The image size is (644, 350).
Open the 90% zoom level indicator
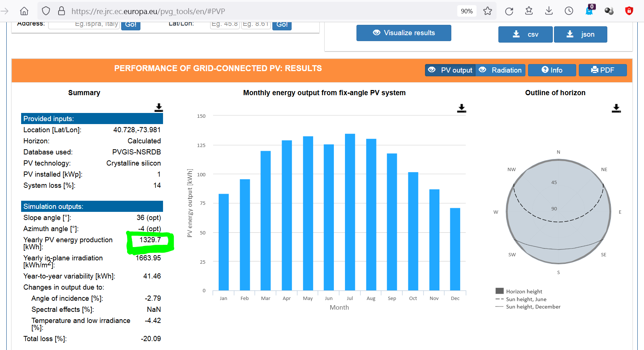pos(467,11)
